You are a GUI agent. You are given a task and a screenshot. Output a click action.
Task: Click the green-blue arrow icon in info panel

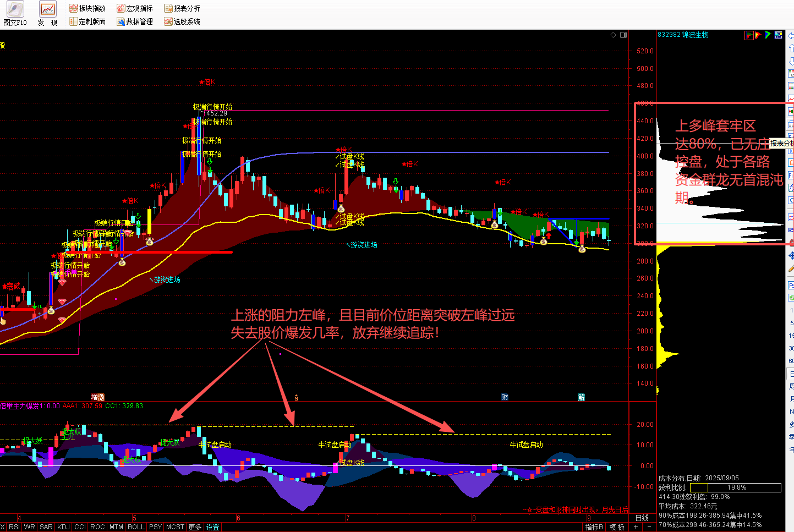pos(768,35)
